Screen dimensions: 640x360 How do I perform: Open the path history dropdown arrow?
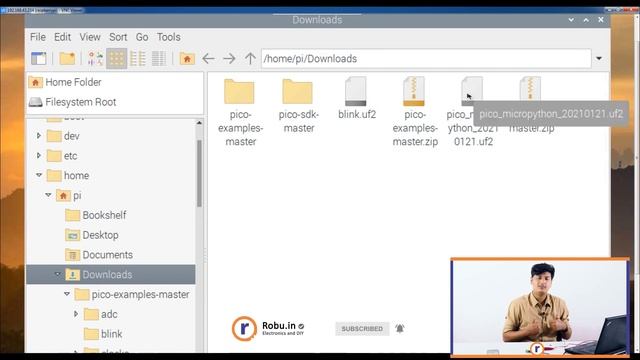[x=599, y=58]
